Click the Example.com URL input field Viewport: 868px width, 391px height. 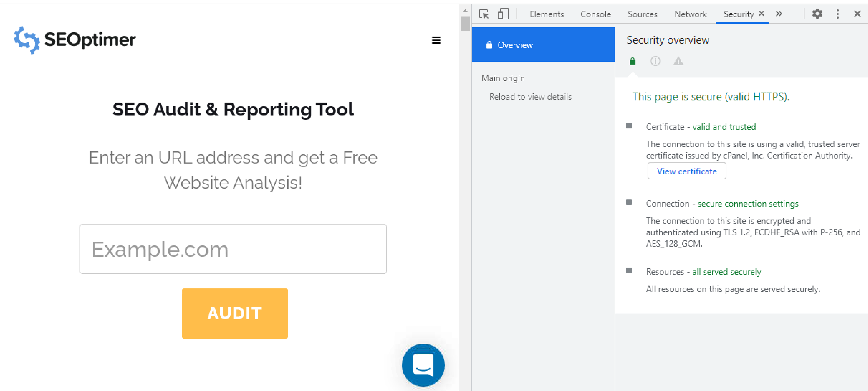pyautogui.click(x=233, y=249)
